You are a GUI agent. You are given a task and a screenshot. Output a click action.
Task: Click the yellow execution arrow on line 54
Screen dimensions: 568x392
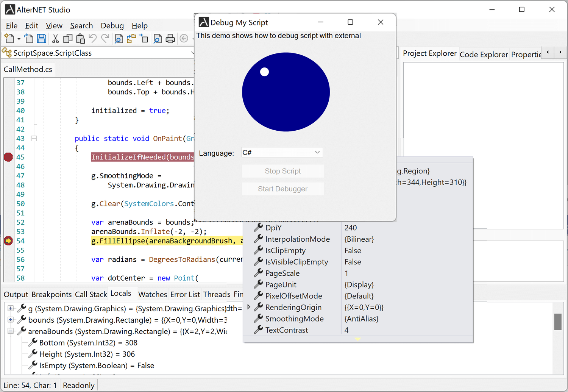click(x=8, y=241)
